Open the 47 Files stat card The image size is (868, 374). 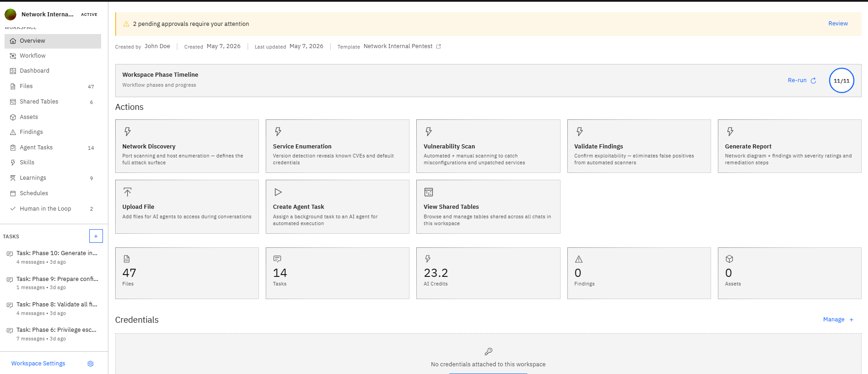pyautogui.click(x=187, y=273)
